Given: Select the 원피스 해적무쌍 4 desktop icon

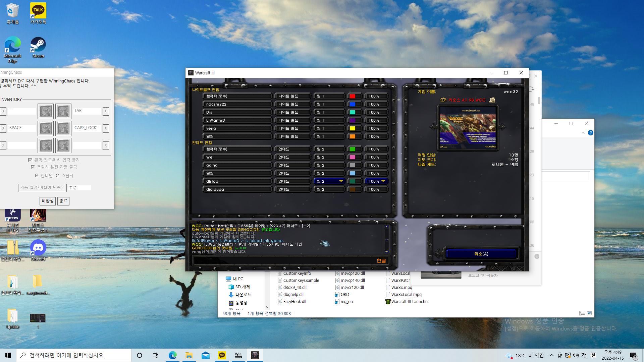Looking at the screenshot, I should pyautogui.click(x=38, y=221).
